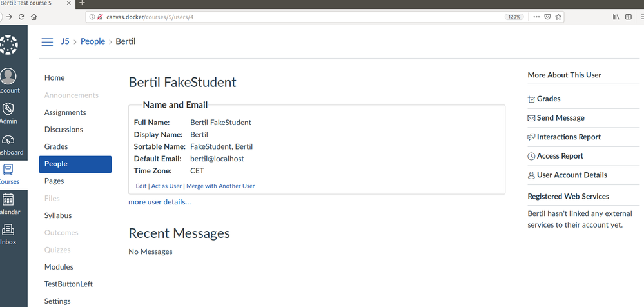Click the J5 breadcrumb link
This screenshot has width=644, height=307.
pyautogui.click(x=65, y=41)
